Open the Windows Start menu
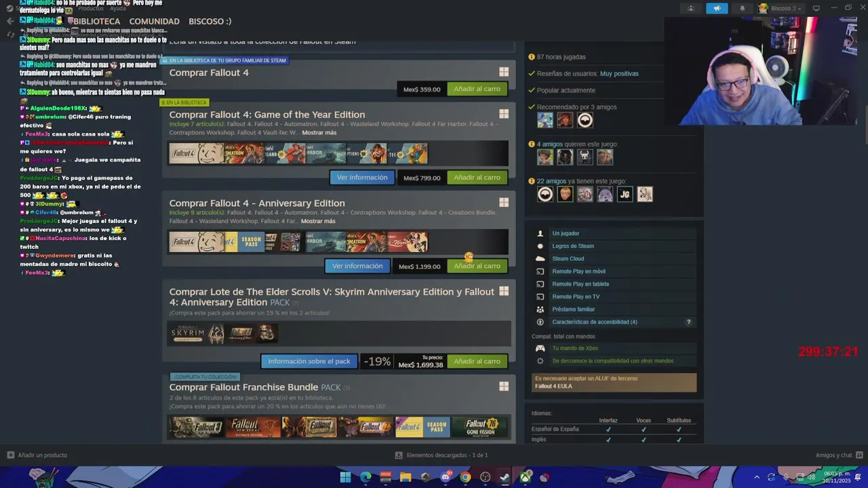The width and height of the screenshot is (868, 488). pos(345,477)
